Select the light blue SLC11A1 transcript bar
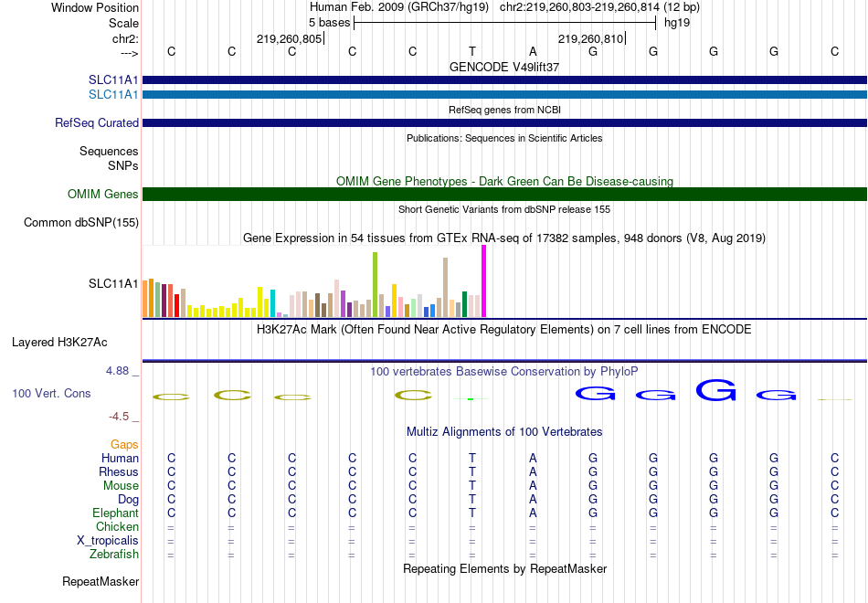Image resolution: width=868 pixels, height=603 pixels. [505, 95]
